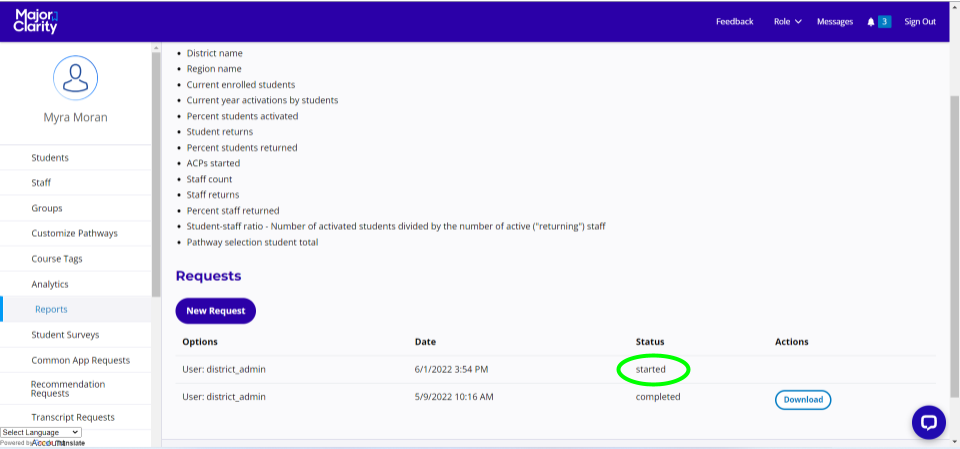This screenshot has width=960, height=449.
Task: Open Customize Pathways page
Action: click(74, 233)
